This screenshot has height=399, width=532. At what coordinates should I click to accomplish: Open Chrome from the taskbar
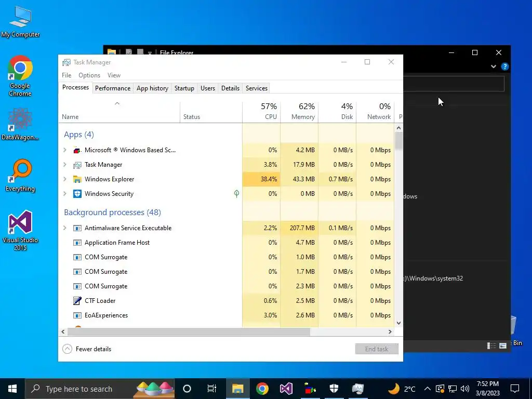(262, 389)
